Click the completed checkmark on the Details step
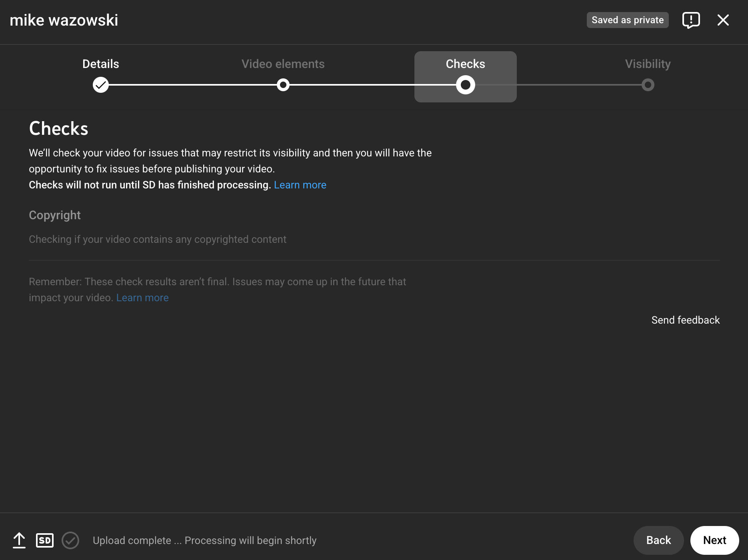748x560 pixels. pos(100,84)
